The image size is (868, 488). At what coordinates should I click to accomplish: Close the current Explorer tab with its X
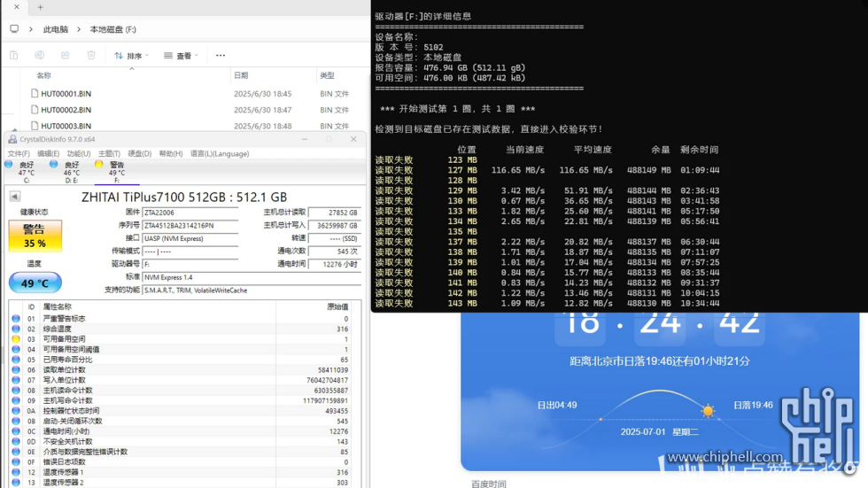coord(17,7)
